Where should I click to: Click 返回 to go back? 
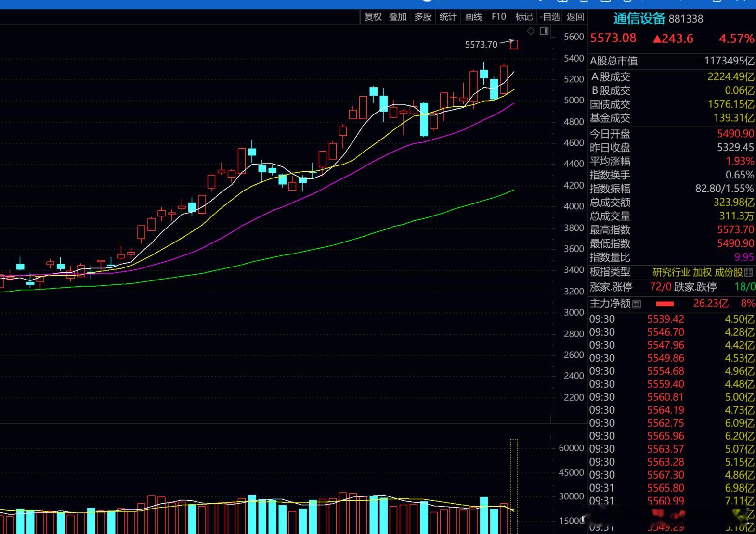(x=575, y=17)
